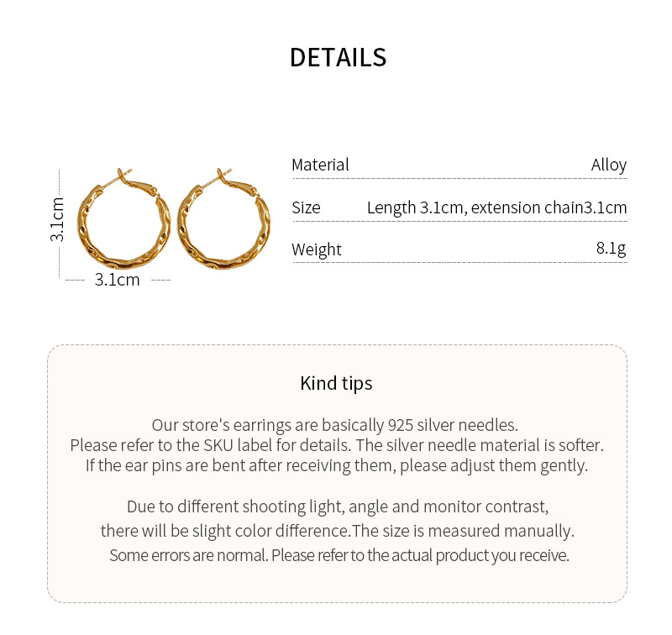Click the vertical 3.1cm height label

click(x=57, y=220)
